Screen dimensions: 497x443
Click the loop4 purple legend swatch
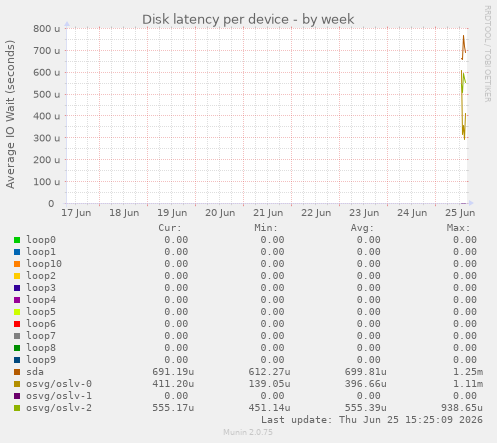(x=17, y=300)
